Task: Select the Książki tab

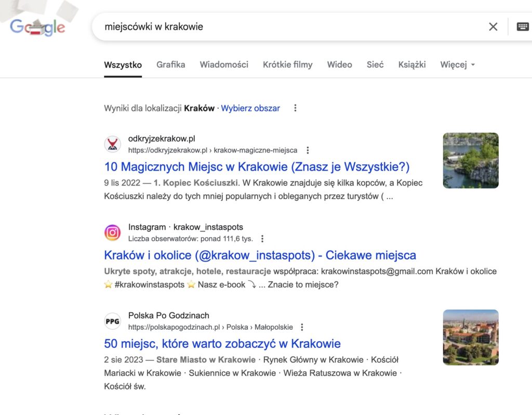Action: click(x=412, y=64)
